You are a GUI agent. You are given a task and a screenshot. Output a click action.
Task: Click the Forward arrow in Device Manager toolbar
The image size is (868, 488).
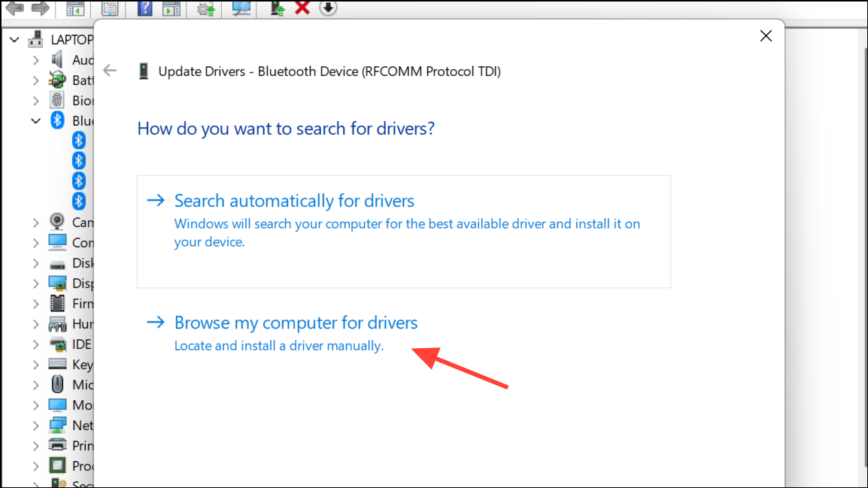coord(40,8)
